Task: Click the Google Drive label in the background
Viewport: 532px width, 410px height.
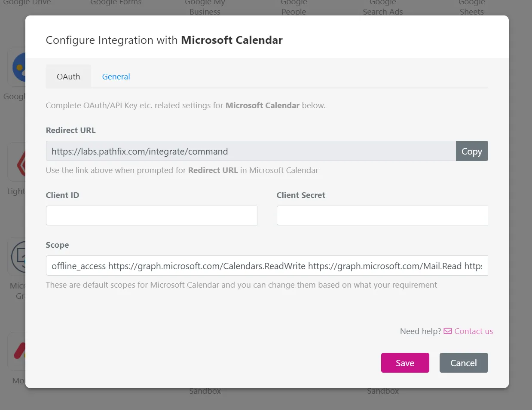Action: click(27, 3)
